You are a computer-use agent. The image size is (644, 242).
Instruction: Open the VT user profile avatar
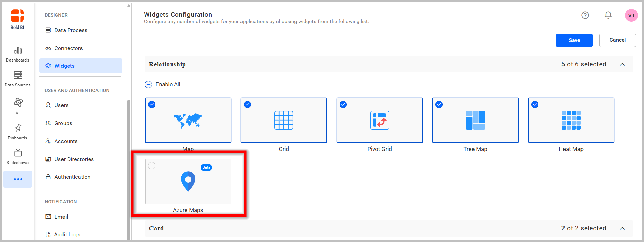pyautogui.click(x=631, y=15)
